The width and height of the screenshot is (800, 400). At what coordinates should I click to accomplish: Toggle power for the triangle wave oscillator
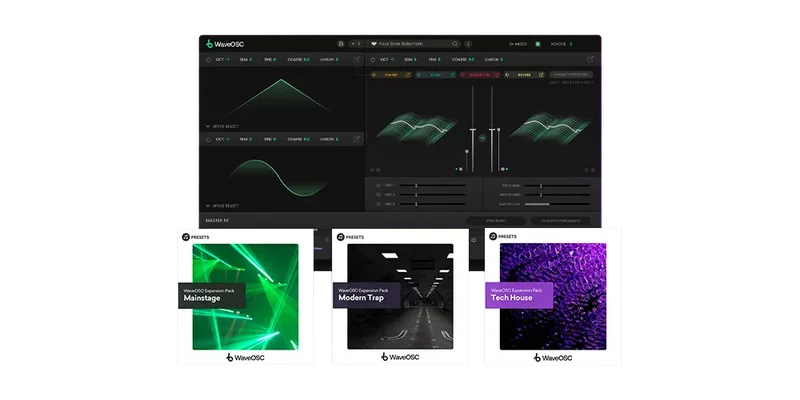point(208,60)
